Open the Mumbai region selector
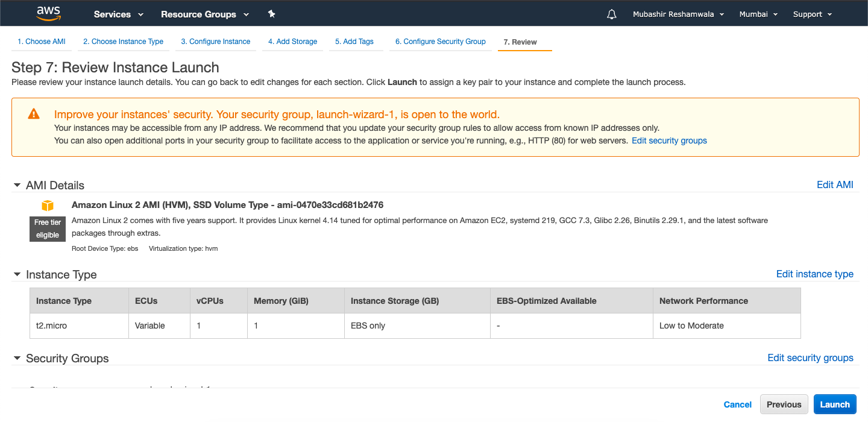The width and height of the screenshot is (868, 422). [x=758, y=14]
